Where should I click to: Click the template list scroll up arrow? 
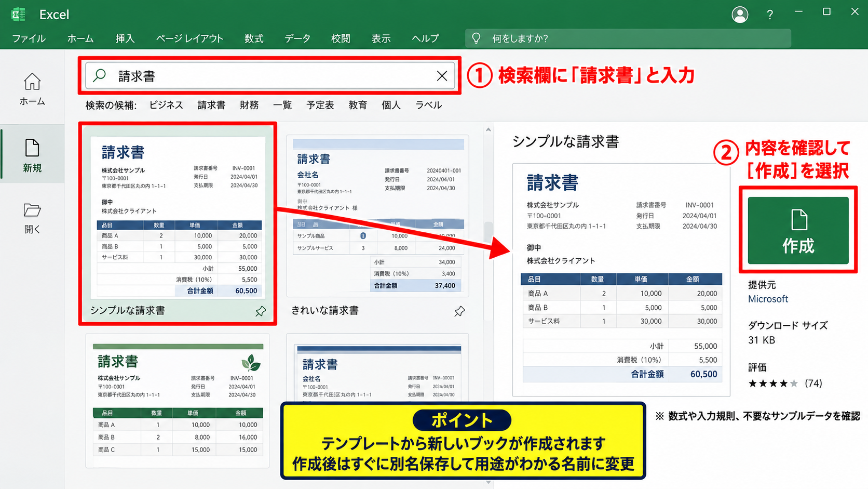coord(489,129)
